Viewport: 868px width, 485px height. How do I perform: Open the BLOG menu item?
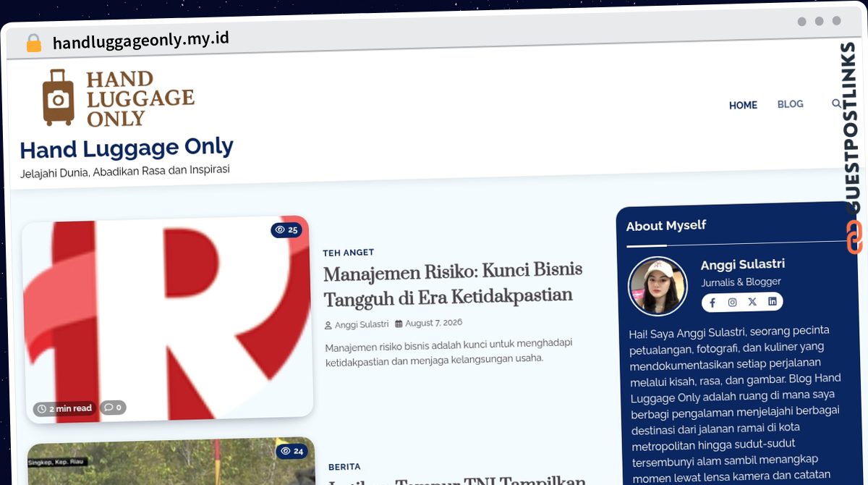click(790, 104)
